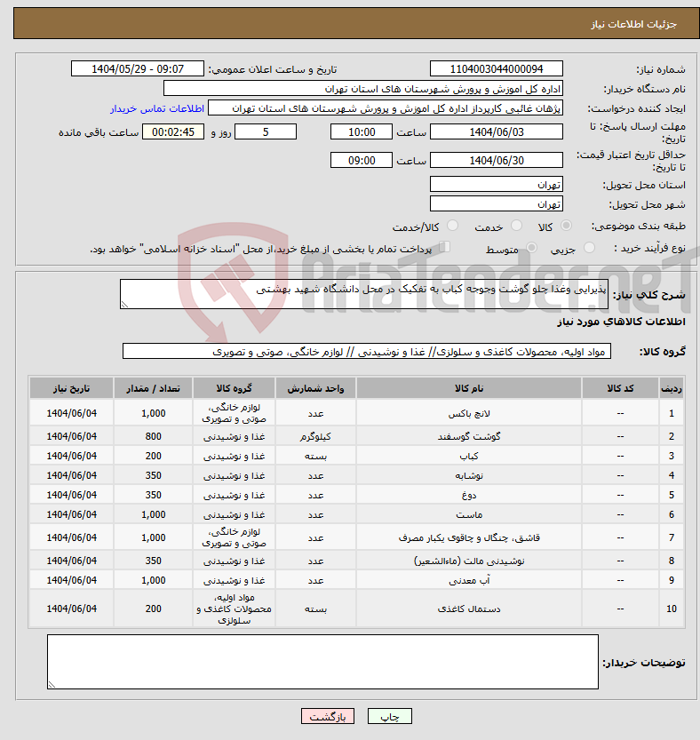700x740 pixels.
Task: Click the response deadline date 1404/06/03 field
Action: 496,131
